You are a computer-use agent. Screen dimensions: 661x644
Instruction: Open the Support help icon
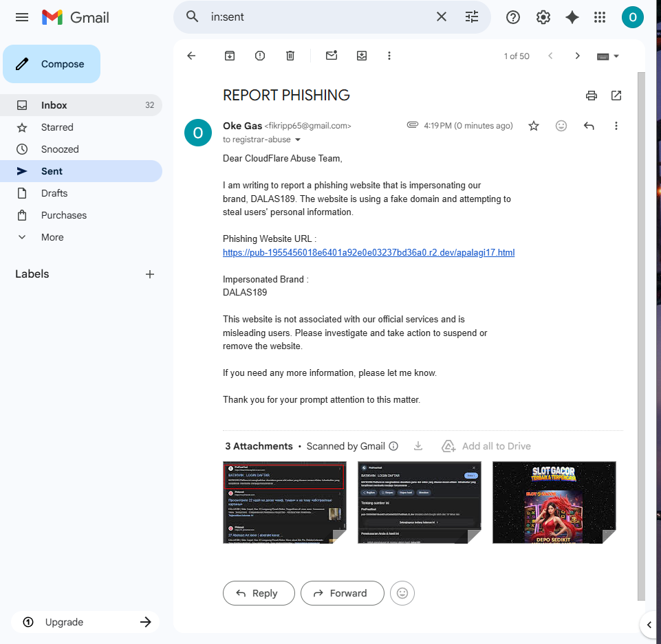coord(513,17)
